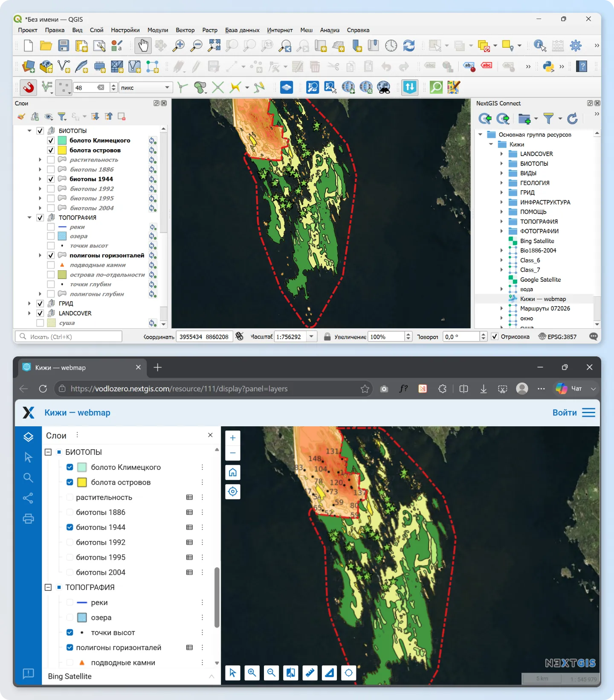Image resolution: width=614 pixels, height=700 pixels.
Task: Save project with the floppy disk icon
Action: (64, 46)
